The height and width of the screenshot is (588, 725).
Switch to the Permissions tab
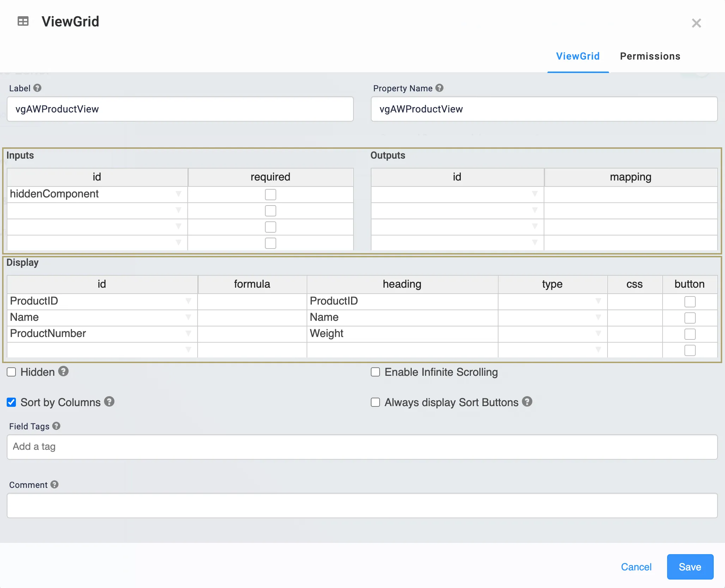pos(650,56)
